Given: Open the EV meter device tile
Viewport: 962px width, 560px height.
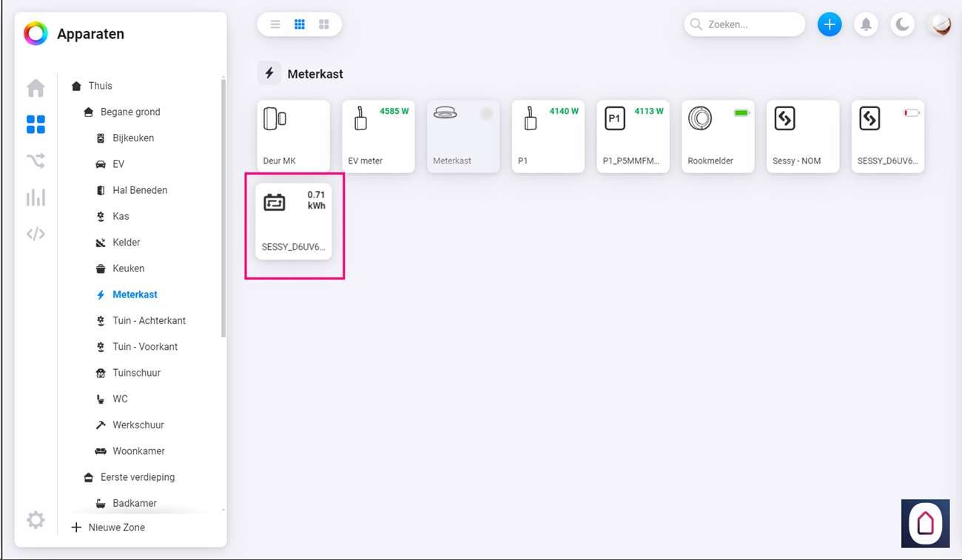Looking at the screenshot, I should point(379,137).
